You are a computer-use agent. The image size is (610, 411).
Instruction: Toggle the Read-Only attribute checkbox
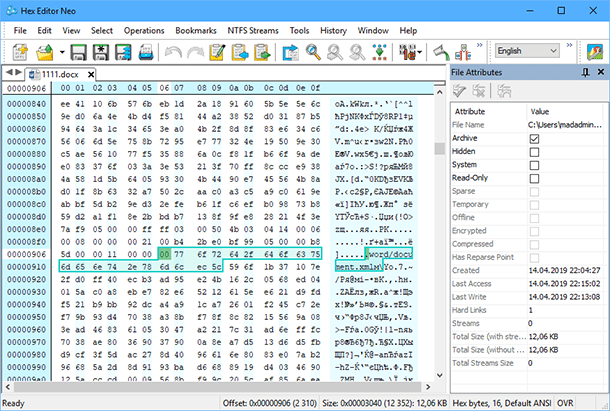click(x=534, y=178)
